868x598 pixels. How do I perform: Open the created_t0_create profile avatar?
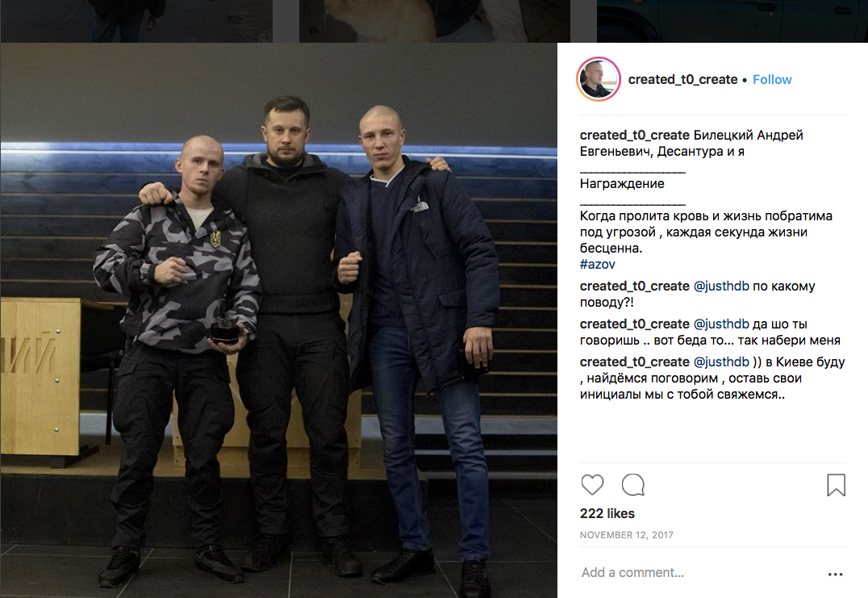598,79
